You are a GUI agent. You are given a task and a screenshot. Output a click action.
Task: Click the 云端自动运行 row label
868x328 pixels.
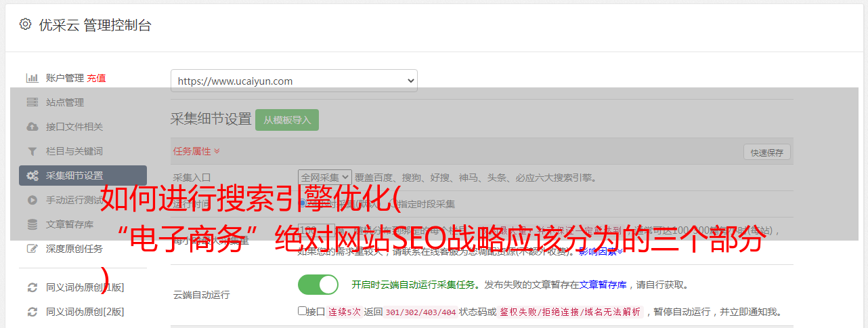(202, 295)
